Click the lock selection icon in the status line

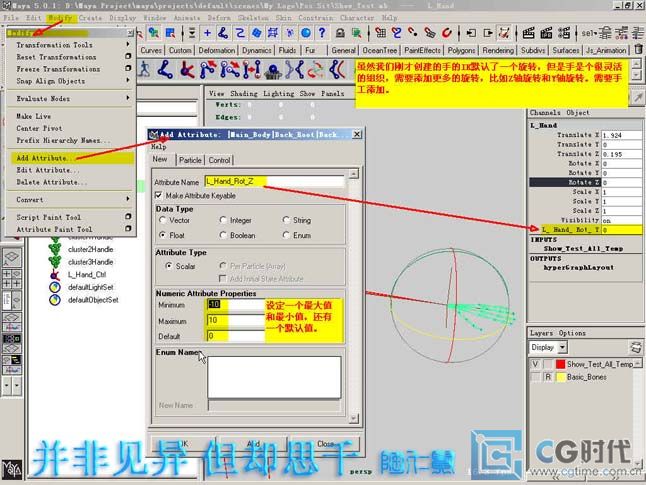pos(340,33)
